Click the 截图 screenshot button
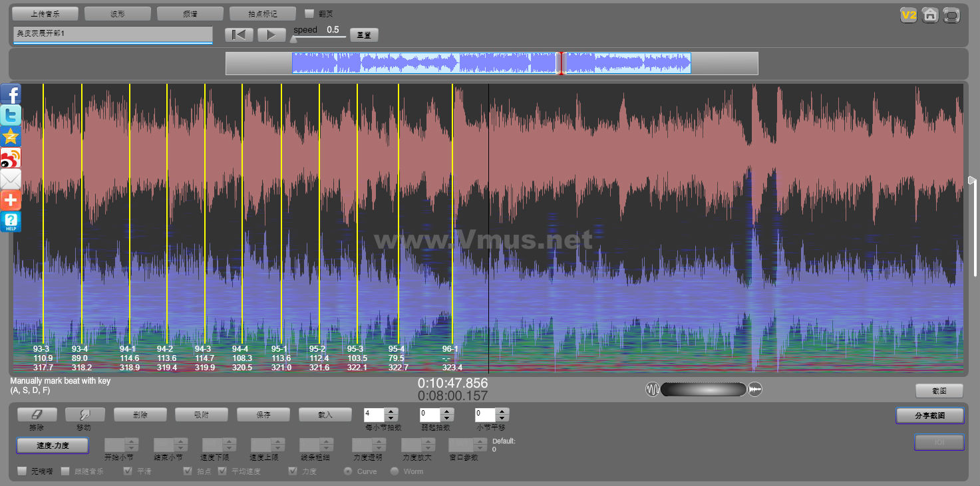 (939, 390)
